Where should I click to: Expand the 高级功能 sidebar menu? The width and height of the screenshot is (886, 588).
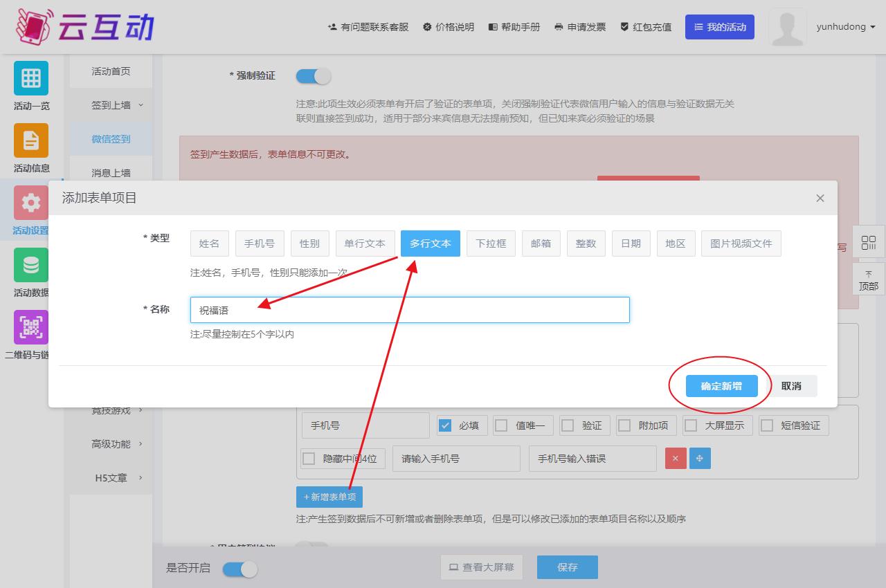click(117, 444)
